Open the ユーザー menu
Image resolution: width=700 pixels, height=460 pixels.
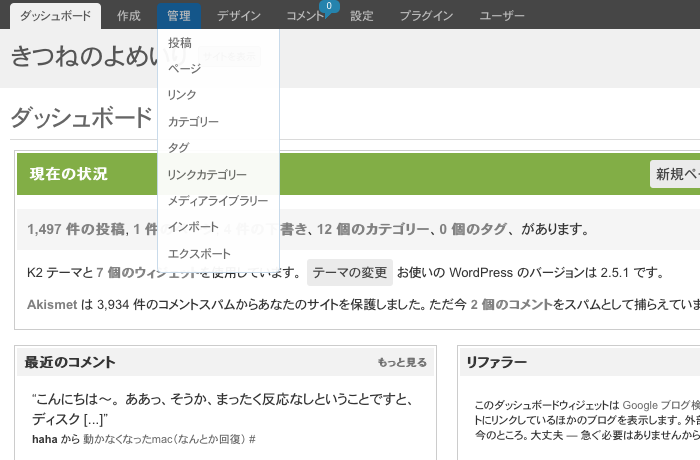click(x=502, y=16)
